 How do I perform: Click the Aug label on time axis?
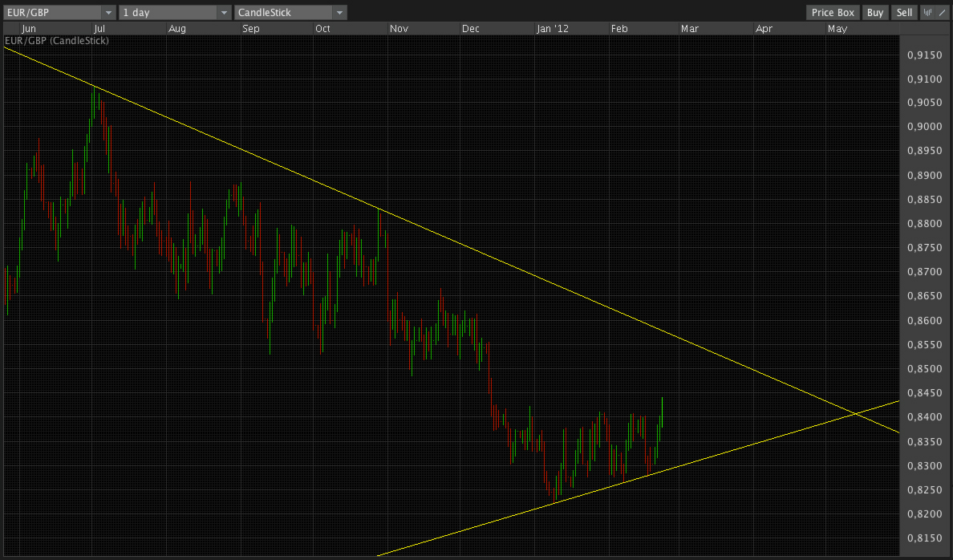(x=176, y=29)
